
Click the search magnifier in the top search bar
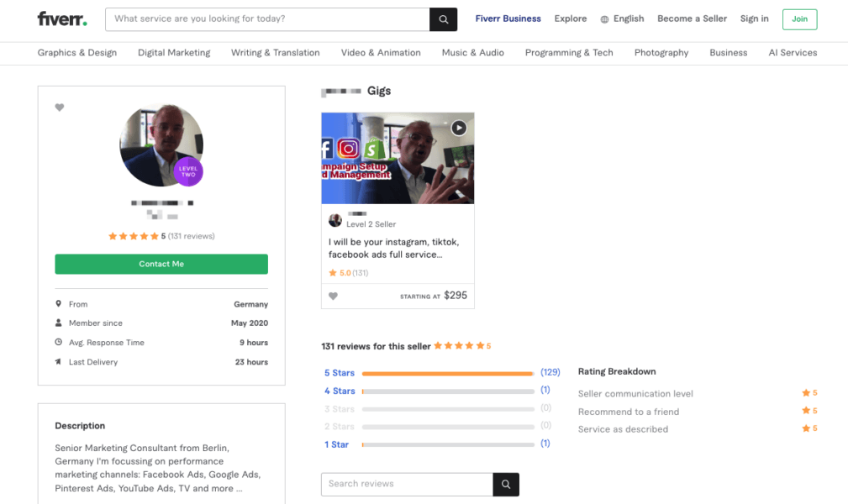(443, 18)
